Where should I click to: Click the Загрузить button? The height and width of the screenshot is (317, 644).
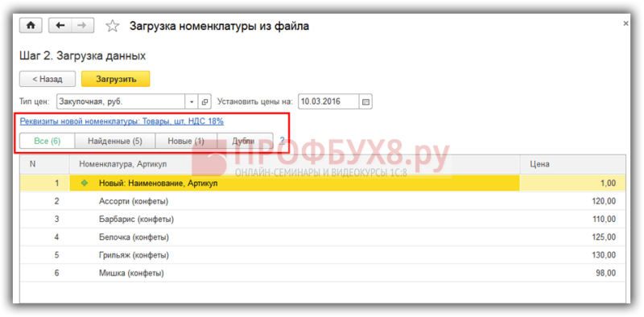116,79
